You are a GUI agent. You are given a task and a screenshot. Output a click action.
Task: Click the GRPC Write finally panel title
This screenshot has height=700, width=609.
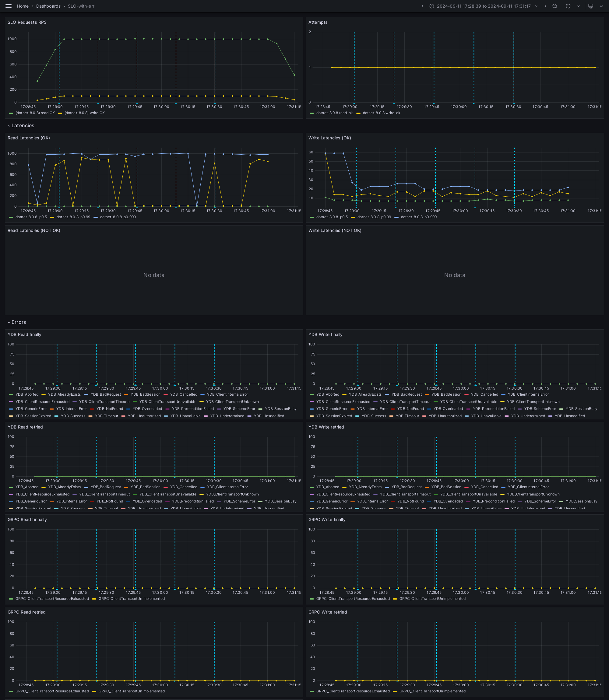point(327,520)
